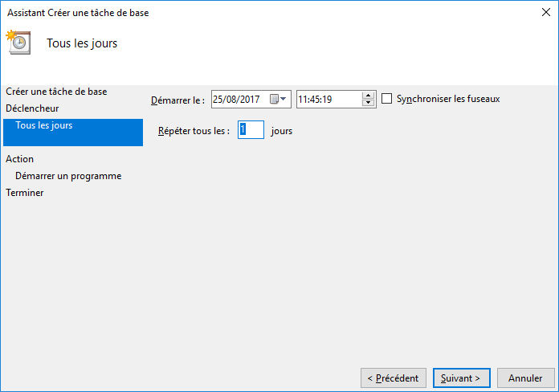
Task: Jump to the Terminer step
Action: click(x=25, y=193)
